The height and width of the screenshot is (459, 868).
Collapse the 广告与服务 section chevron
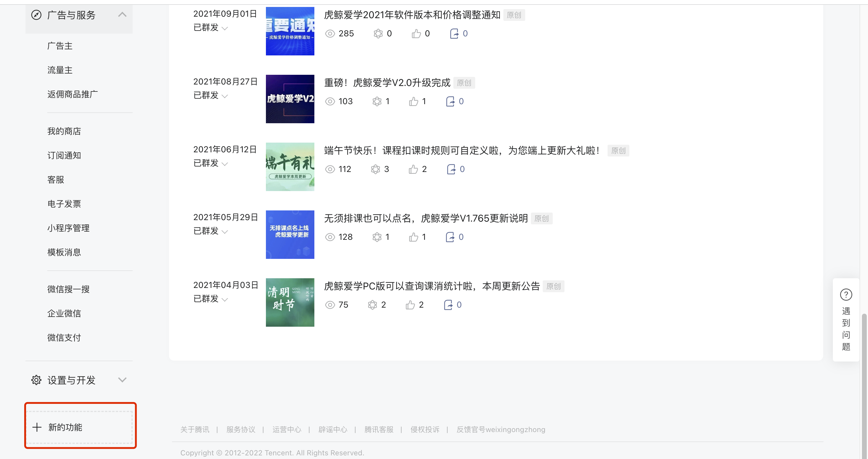(122, 15)
